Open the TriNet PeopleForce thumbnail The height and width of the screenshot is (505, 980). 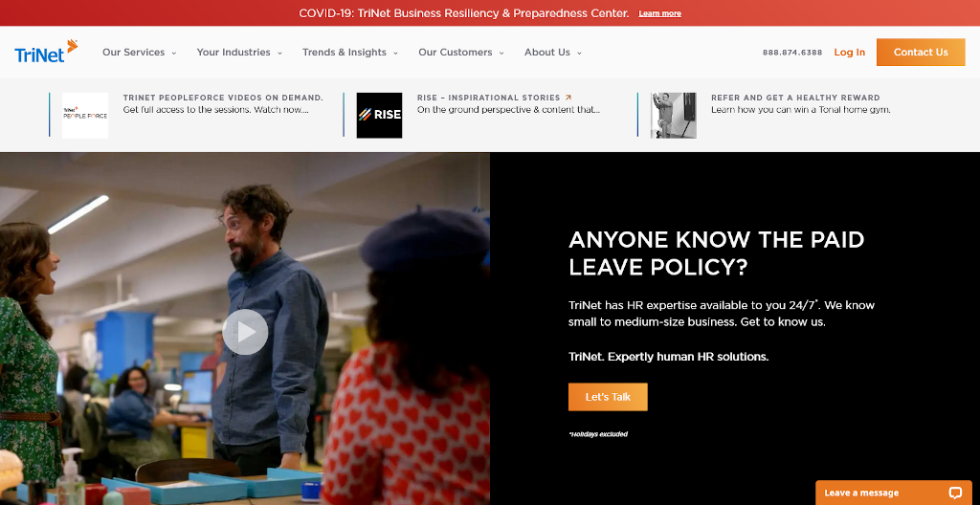tap(85, 115)
